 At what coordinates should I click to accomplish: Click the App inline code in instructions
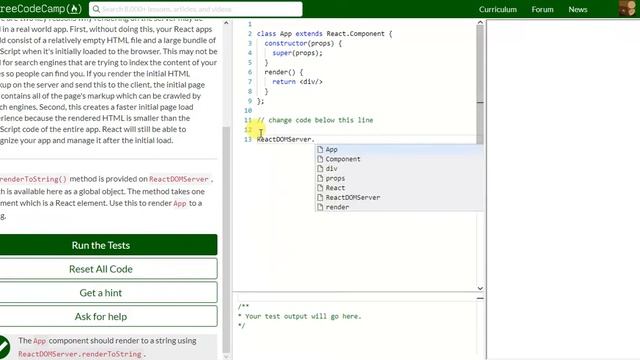pos(180,203)
